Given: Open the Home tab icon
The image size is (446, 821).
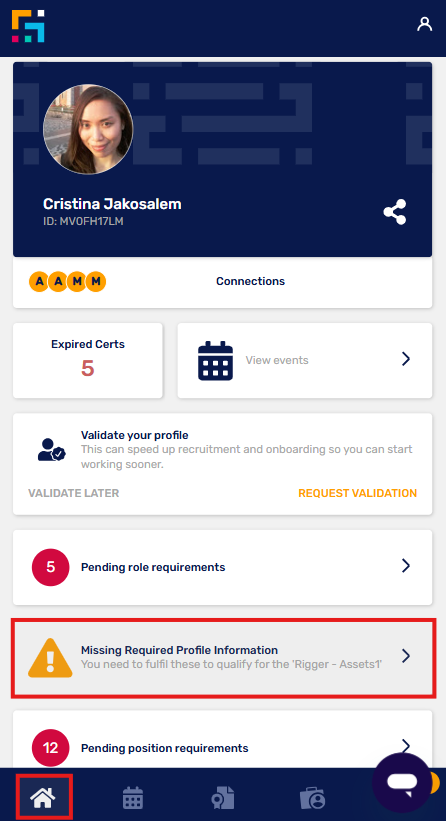Looking at the screenshot, I should [43, 798].
